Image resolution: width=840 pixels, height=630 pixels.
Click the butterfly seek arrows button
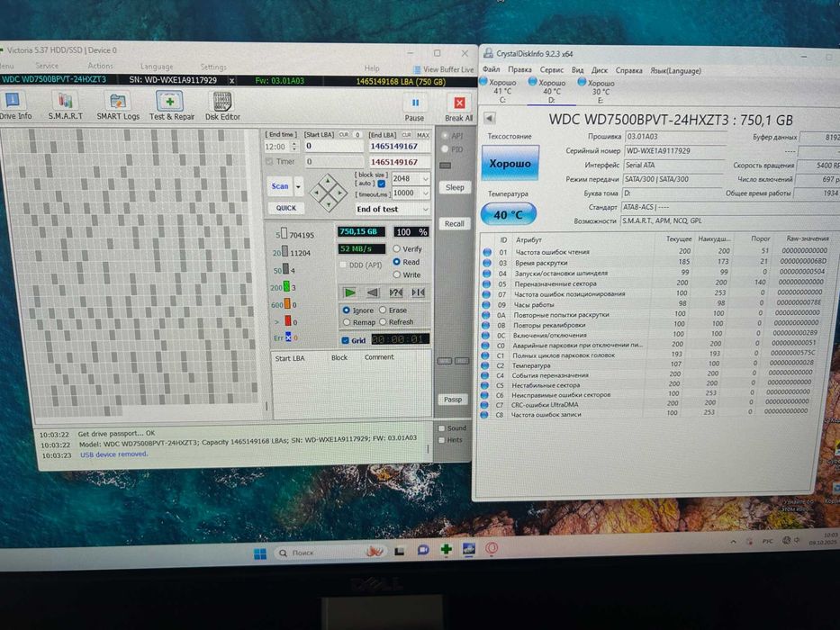(418, 292)
